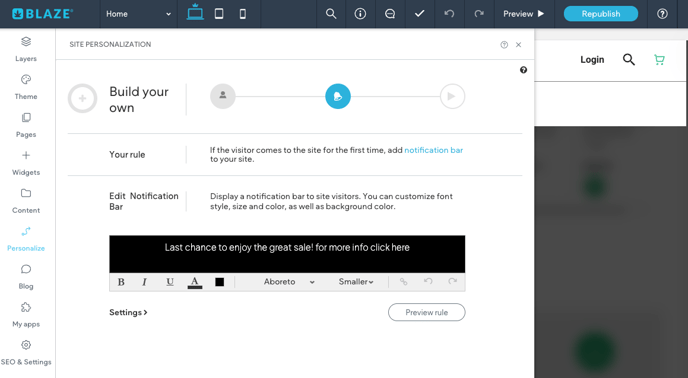This screenshot has height=378, width=688.
Task: Open the Layers panel
Action: 26,49
